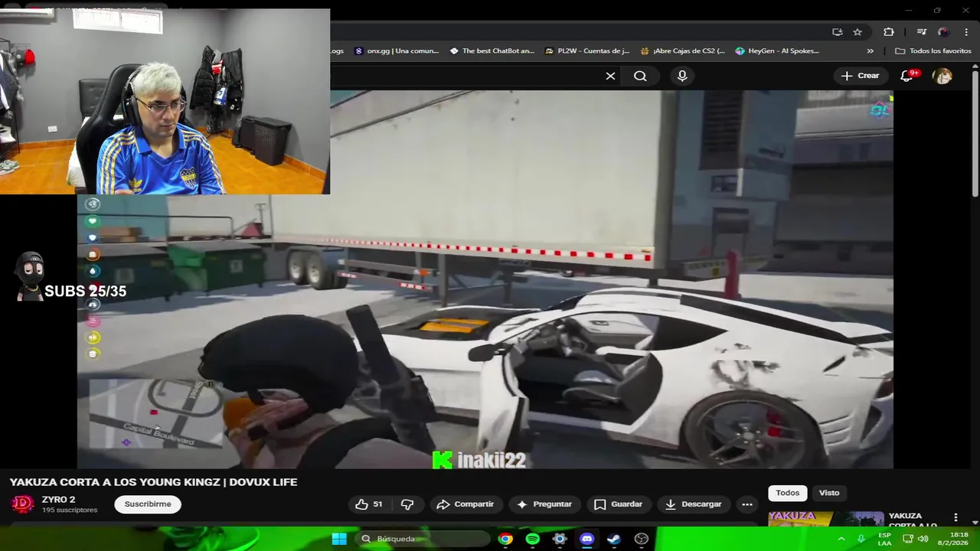
Task: Open HeyGen AI Spokes bookmark
Action: point(777,51)
